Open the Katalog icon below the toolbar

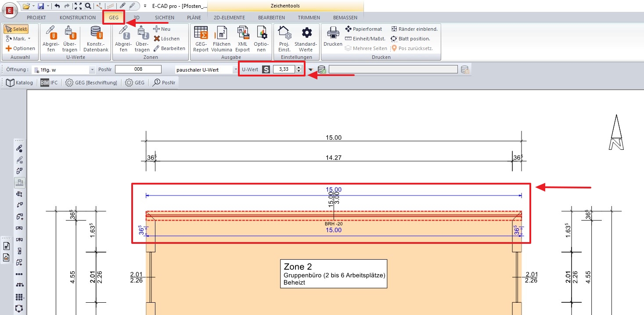(x=18, y=82)
